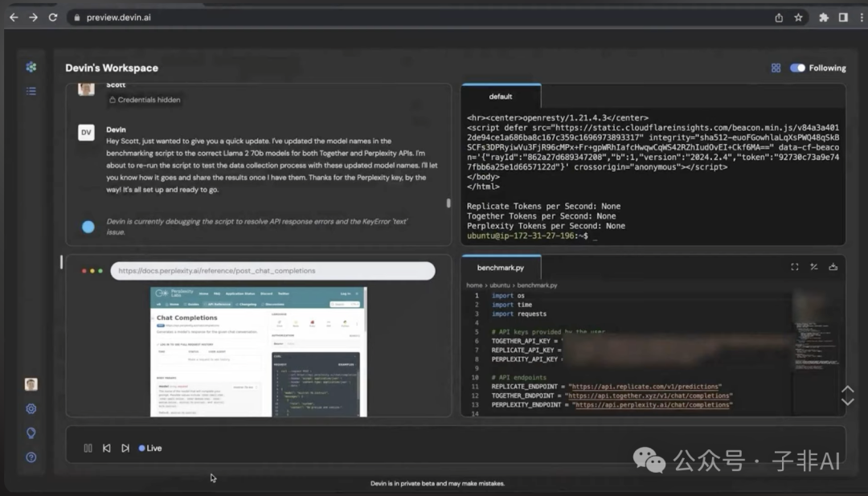Skip to the previous step

pos(107,448)
